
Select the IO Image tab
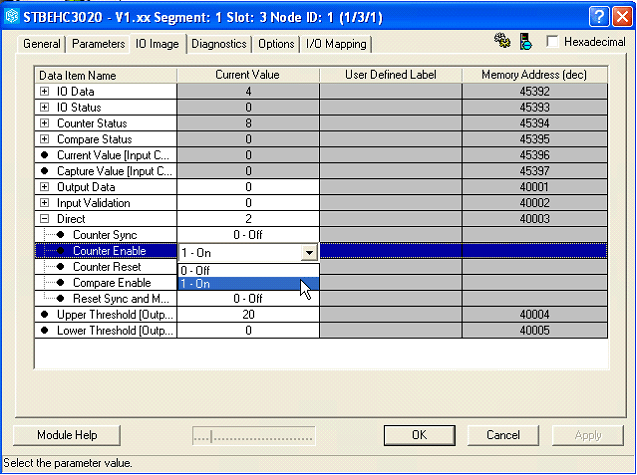click(157, 43)
